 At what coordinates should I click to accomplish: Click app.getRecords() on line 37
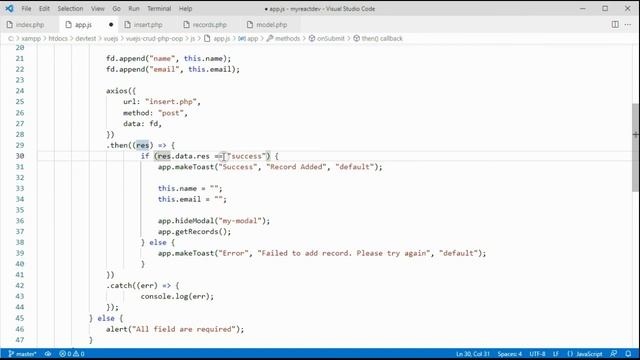(x=194, y=231)
